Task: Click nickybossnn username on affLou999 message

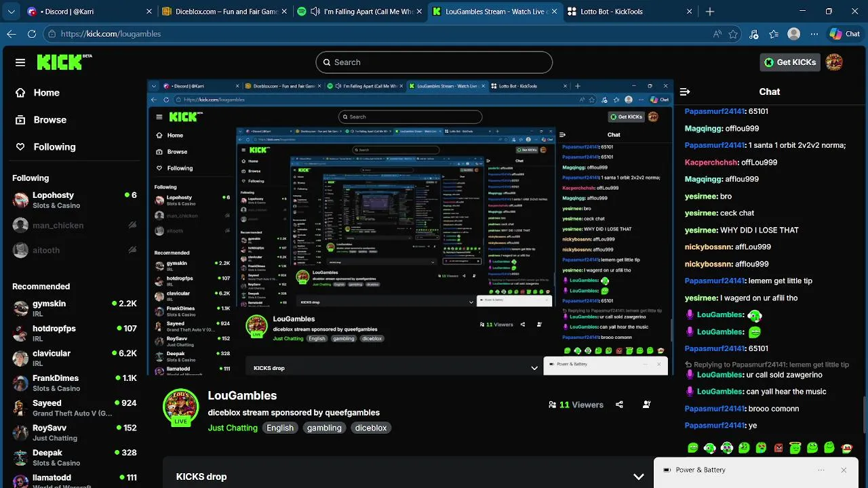Action: click(709, 247)
